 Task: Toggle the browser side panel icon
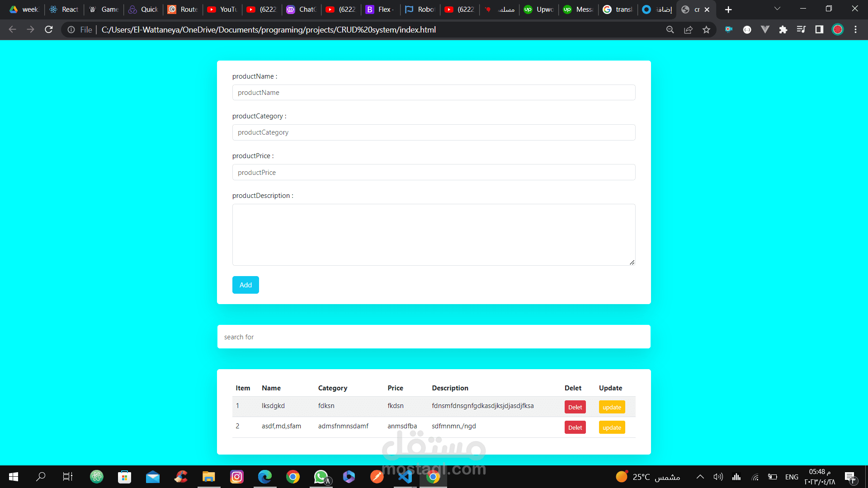tap(819, 30)
